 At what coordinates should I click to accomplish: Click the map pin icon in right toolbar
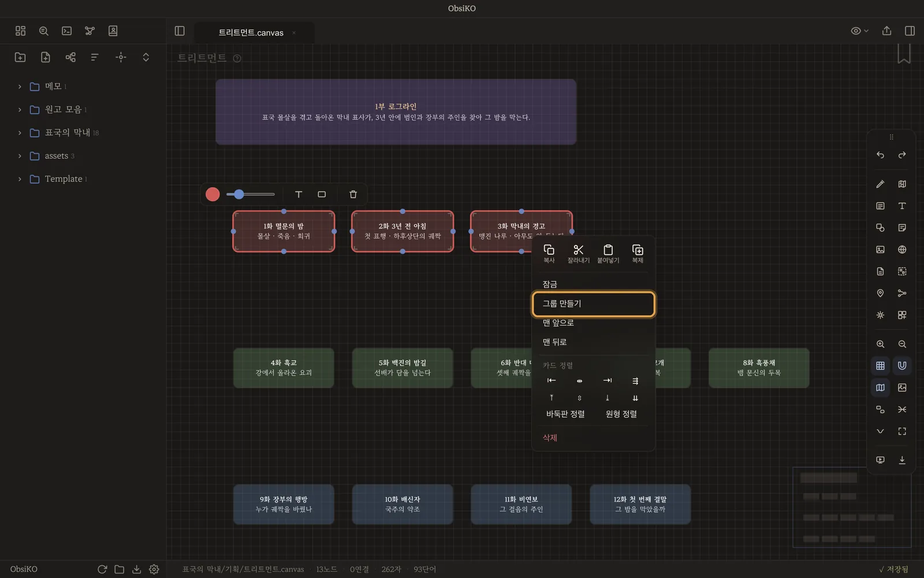tap(880, 293)
